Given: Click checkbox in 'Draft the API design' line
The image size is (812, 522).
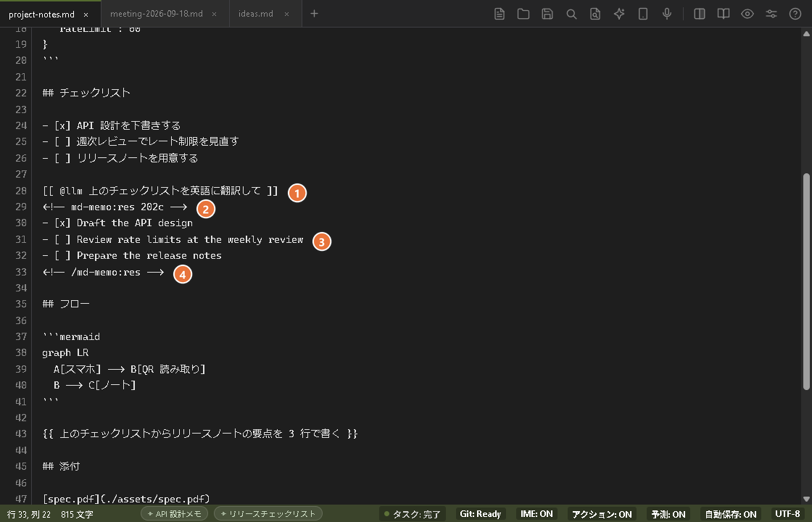Looking at the screenshot, I should (62, 223).
